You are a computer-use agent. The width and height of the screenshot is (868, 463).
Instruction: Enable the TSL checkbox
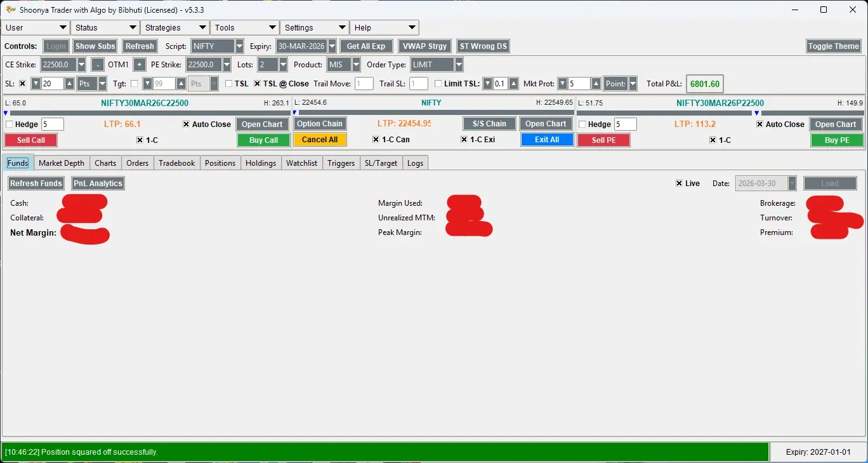click(x=229, y=84)
